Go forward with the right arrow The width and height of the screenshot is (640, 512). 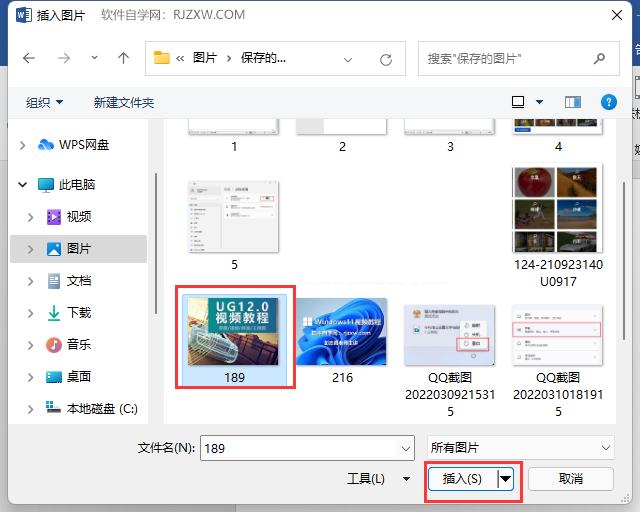64,58
